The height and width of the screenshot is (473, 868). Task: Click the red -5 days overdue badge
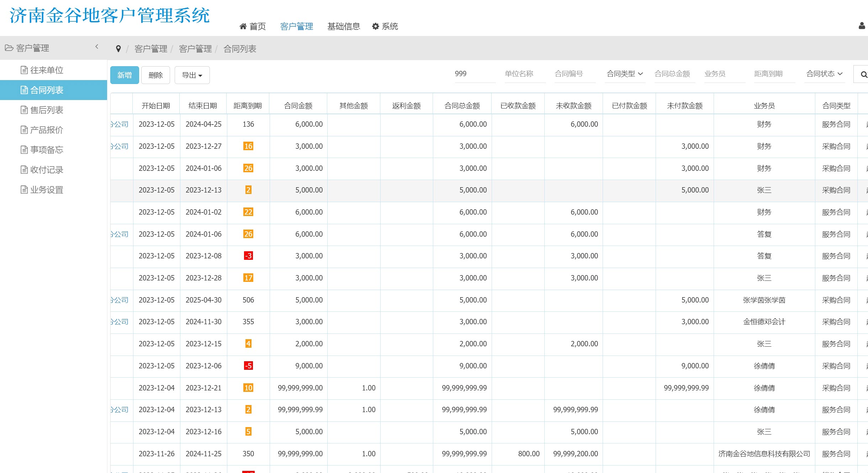pos(248,366)
